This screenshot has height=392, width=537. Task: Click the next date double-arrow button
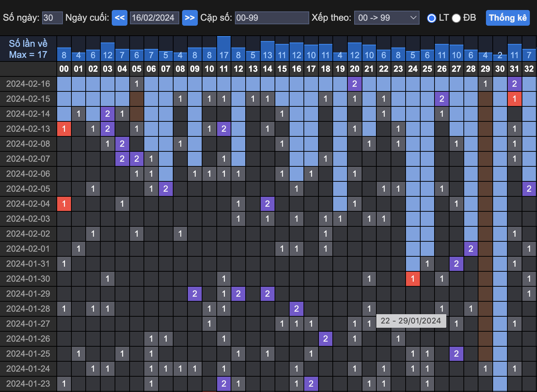(190, 18)
